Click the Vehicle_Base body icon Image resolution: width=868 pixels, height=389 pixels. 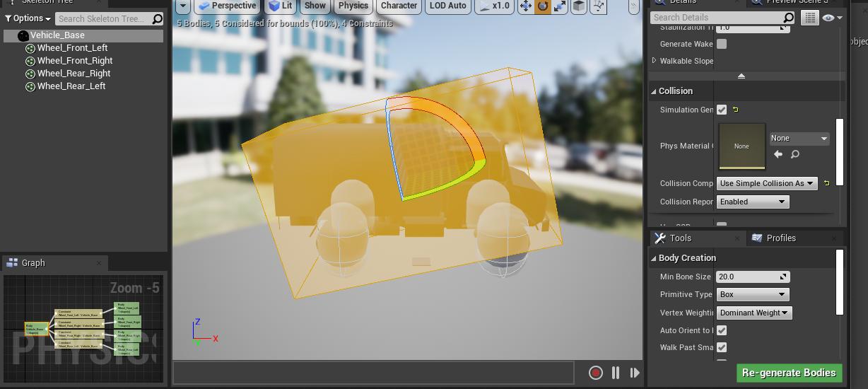[x=23, y=35]
